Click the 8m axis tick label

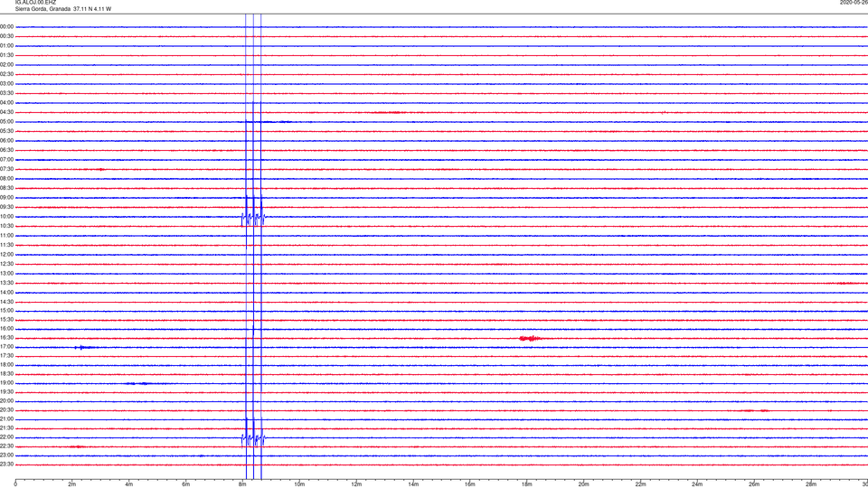242,484
